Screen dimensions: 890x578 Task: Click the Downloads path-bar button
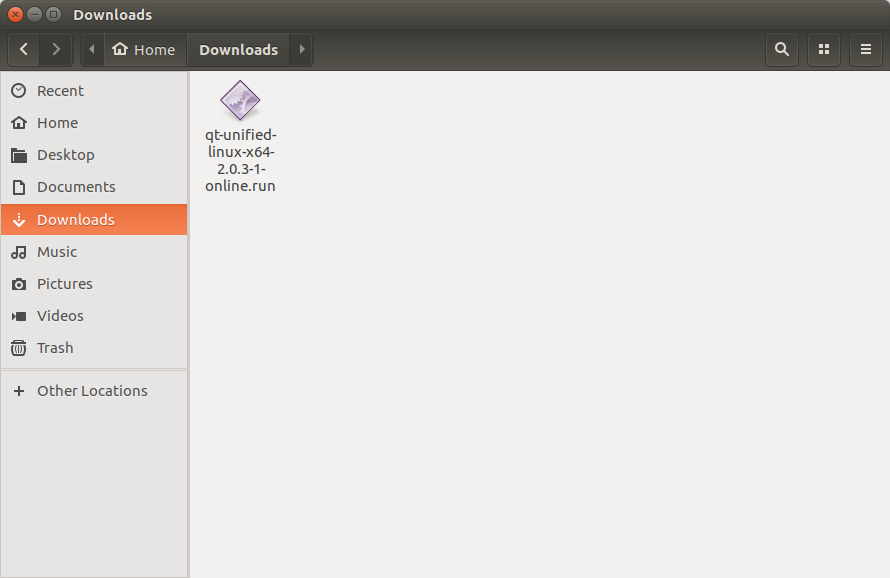point(238,49)
